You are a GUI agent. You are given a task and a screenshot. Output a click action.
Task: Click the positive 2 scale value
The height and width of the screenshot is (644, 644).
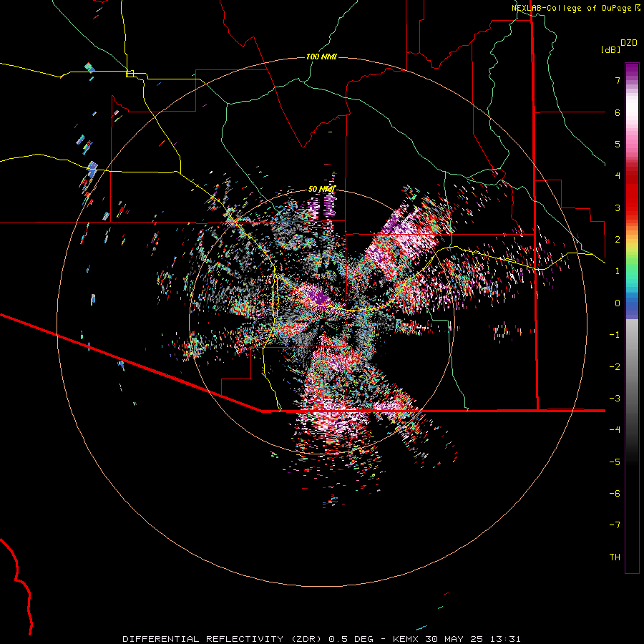[618, 240]
